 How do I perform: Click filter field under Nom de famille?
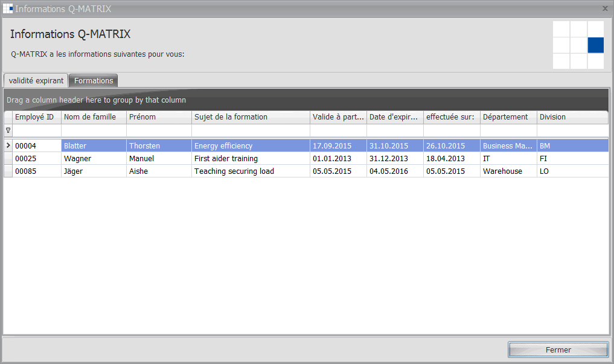pyautogui.click(x=94, y=130)
